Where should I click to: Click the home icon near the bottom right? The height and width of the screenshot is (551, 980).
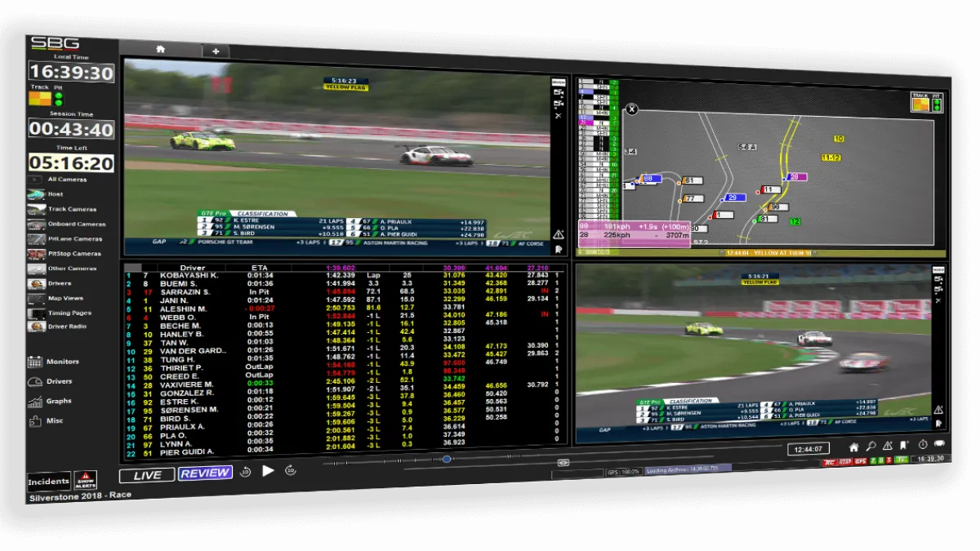pos(854,446)
